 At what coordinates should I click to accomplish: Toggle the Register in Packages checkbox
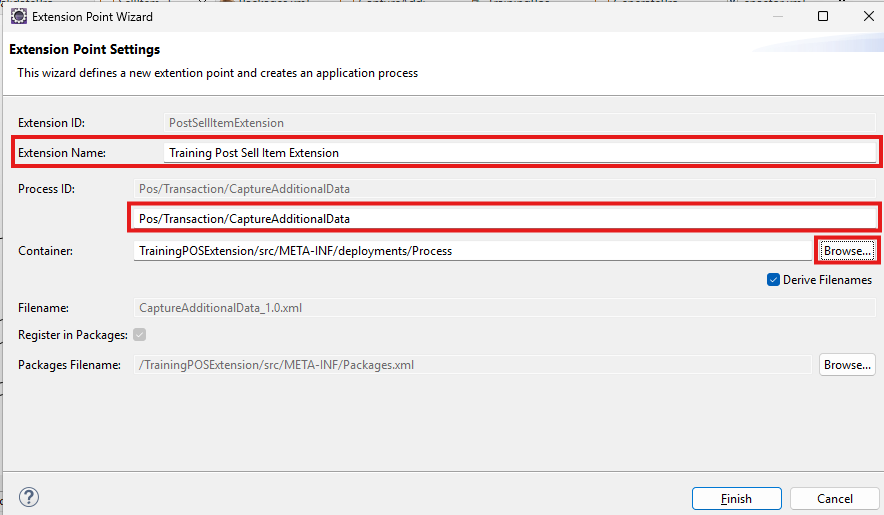coord(140,334)
